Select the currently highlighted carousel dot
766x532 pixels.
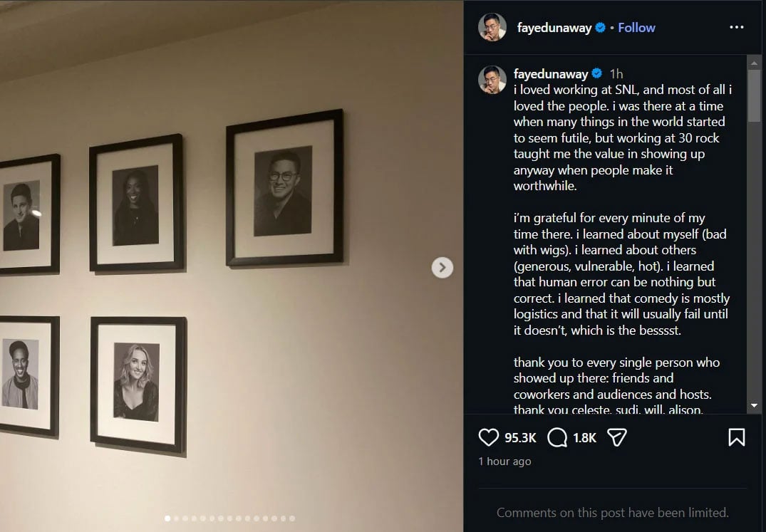point(167,518)
